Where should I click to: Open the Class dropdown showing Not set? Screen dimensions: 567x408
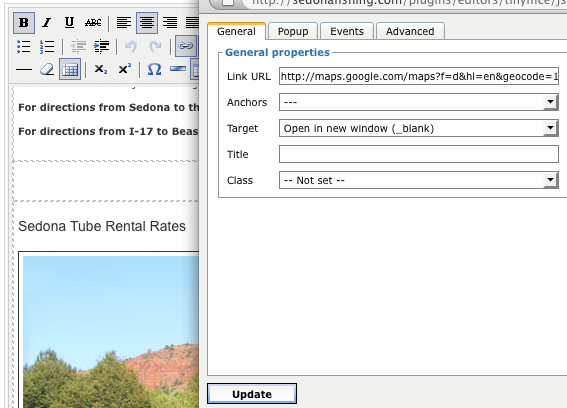[419, 180]
